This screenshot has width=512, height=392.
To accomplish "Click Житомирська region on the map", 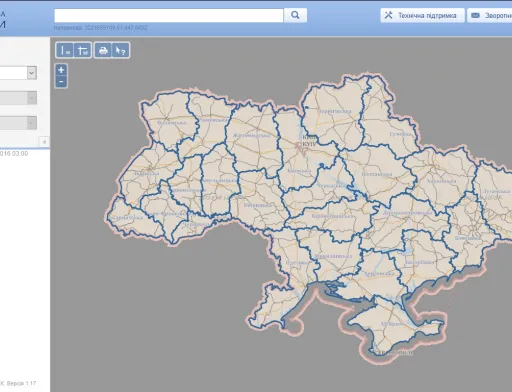I will [252, 135].
